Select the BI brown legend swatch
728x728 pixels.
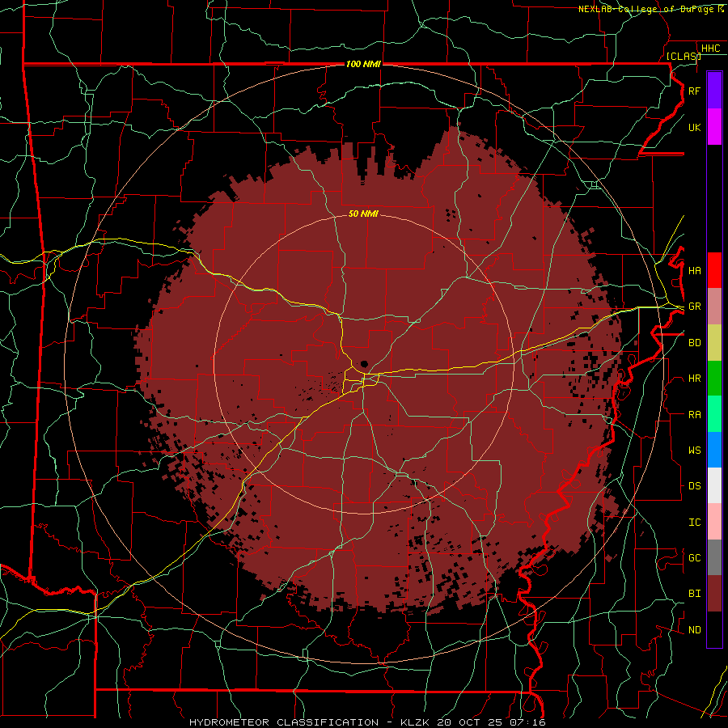714,594
